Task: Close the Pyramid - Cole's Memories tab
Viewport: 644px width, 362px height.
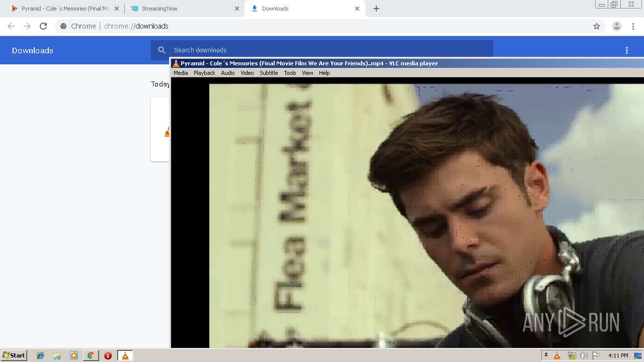Action: 117,9
